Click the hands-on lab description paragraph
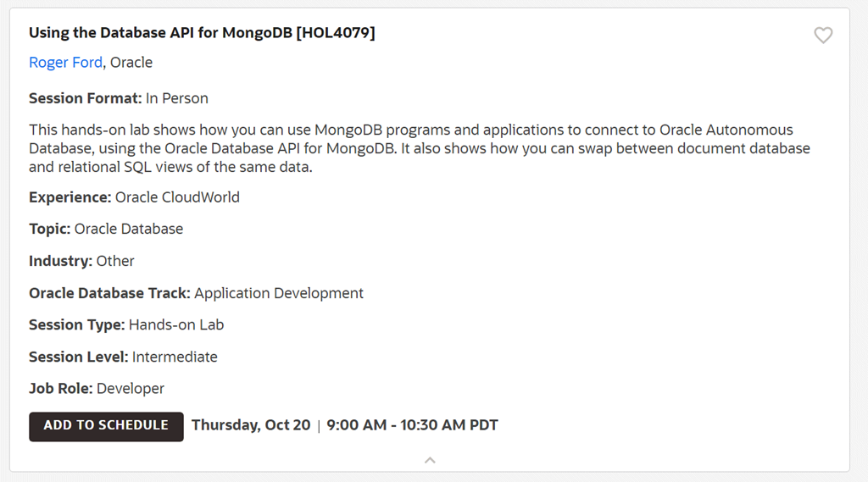This screenshot has width=868, height=482. coord(420,148)
